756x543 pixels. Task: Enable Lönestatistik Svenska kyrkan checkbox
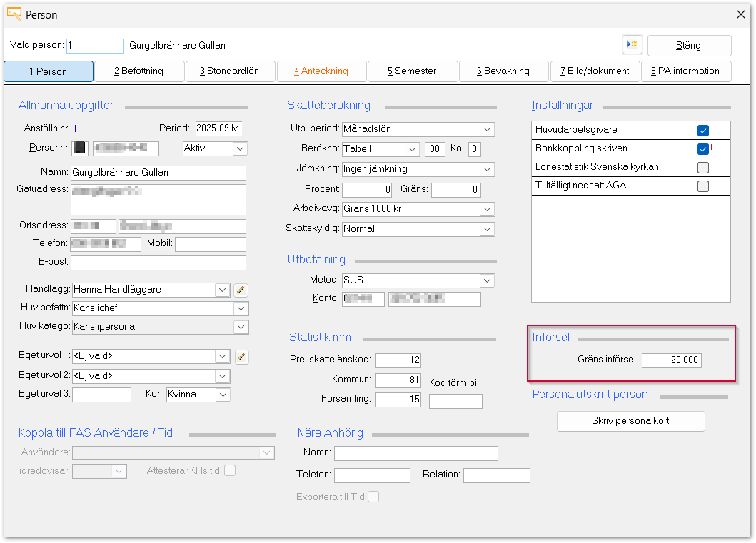click(702, 168)
